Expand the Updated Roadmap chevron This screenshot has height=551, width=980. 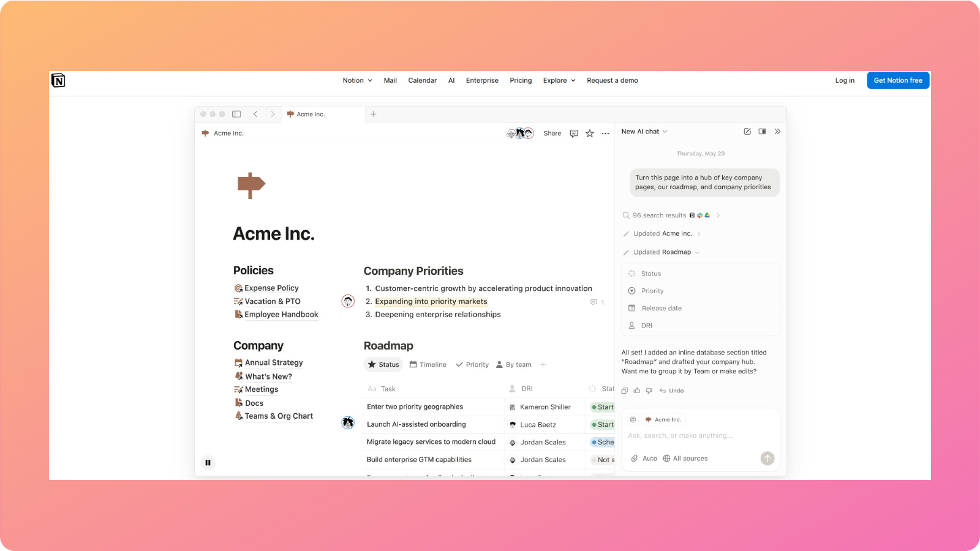697,252
